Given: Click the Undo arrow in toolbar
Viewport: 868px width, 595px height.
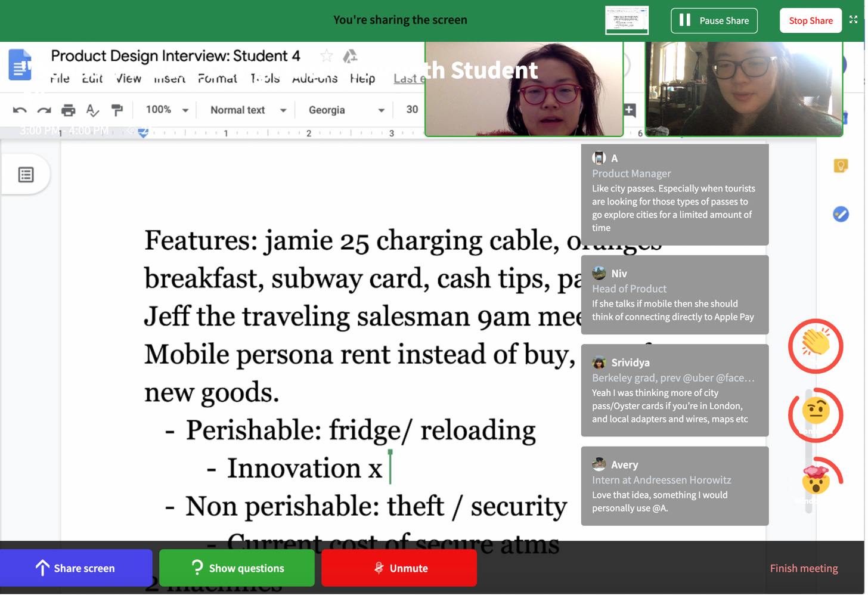Looking at the screenshot, I should (20, 110).
